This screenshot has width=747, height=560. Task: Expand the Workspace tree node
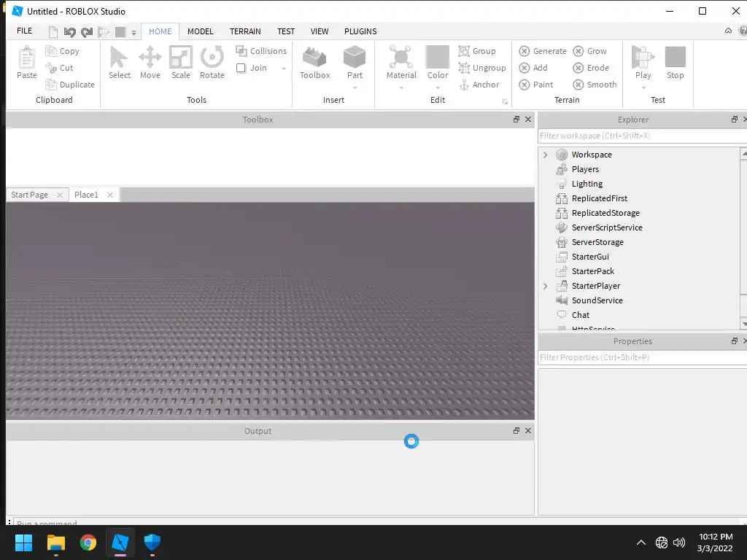point(546,155)
